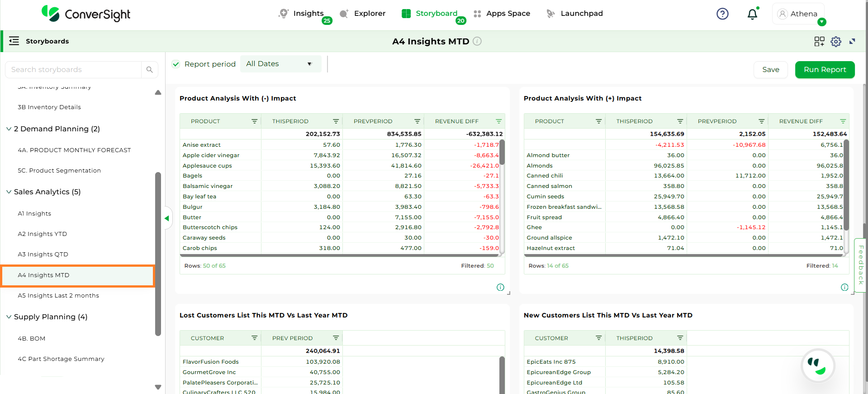Select 4A. PRODUCT MONTHLY FORECAST storyboard

pyautogui.click(x=75, y=150)
